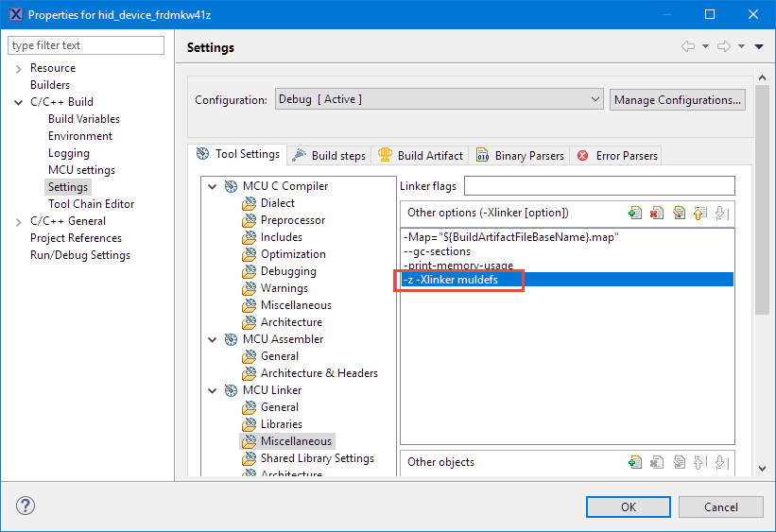The height and width of the screenshot is (532, 776).
Task: Select Libraries under MCU Linker
Action: click(x=282, y=424)
